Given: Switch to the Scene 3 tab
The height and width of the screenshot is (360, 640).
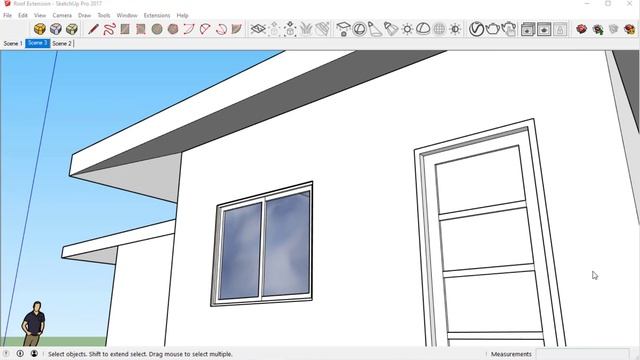Looking at the screenshot, I should tap(38, 43).
